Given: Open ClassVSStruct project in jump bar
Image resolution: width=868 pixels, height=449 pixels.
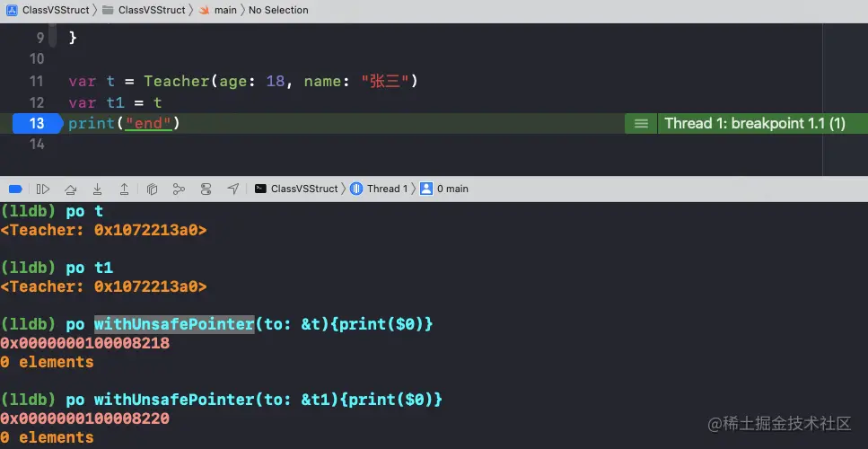Looking at the screenshot, I should [48, 10].
